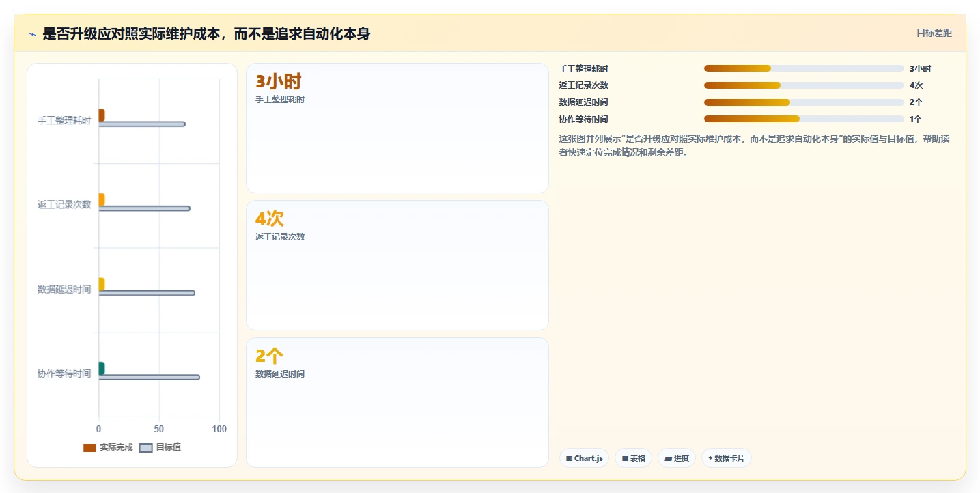Image resolution: width=980 pixels, height=493 pixels.
Task: Click the green 协作等待时间 actual bar
Action: [102, 369]
